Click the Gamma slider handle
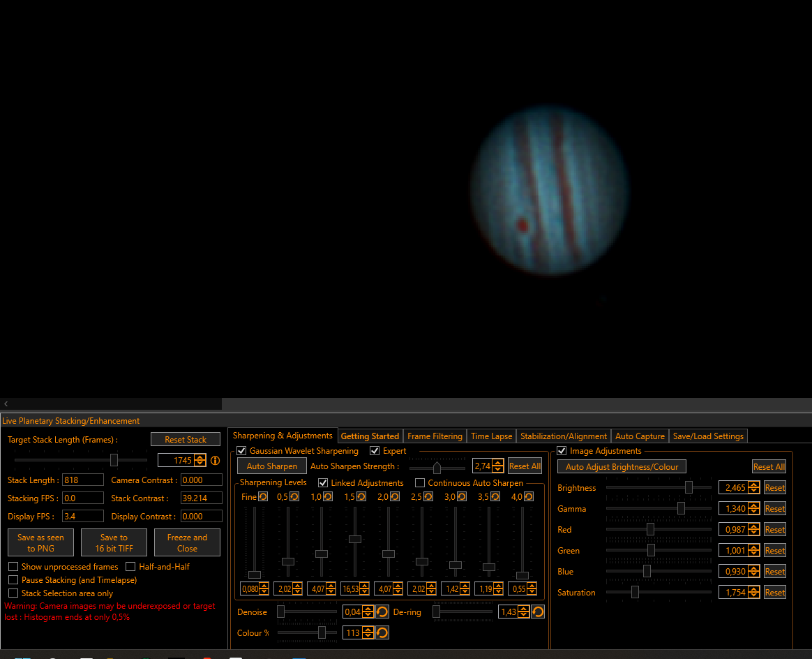 681,508
